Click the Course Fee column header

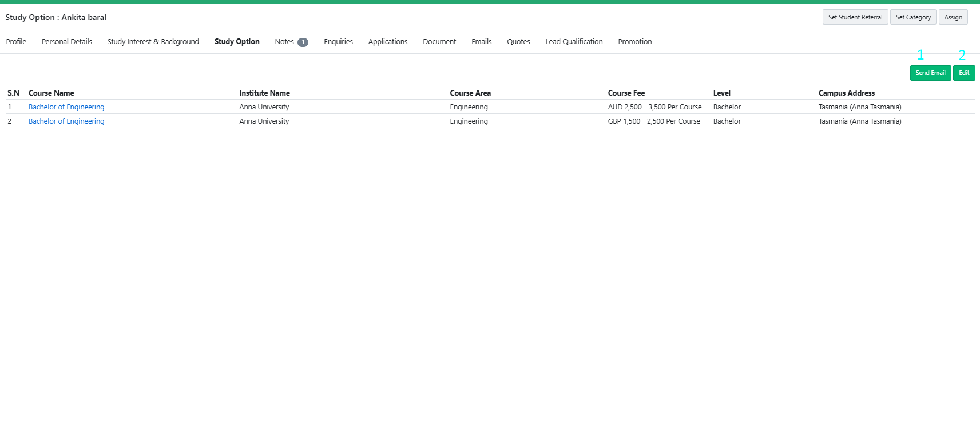626,93
